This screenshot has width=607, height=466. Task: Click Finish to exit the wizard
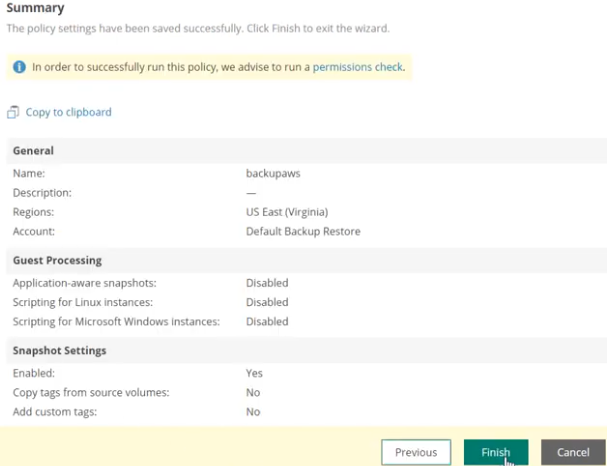click(496, 452)
